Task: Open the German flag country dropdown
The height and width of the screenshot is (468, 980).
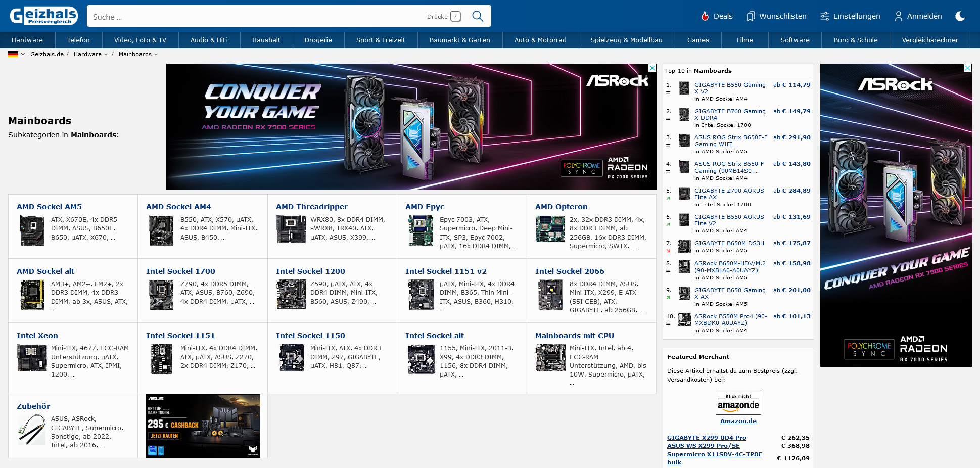Action: coord(16,54)
